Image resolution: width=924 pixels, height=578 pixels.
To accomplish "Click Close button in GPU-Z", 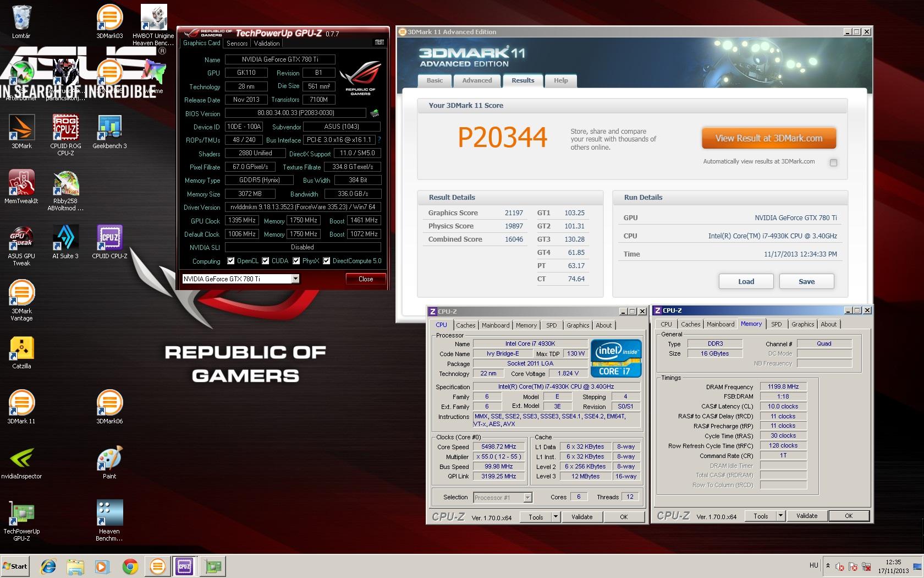I will pyautogui.click(x=366, y=279).
